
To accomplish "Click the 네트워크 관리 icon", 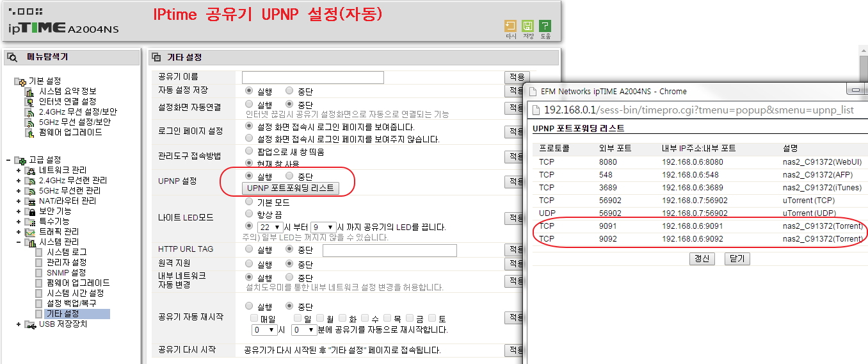I will coord(29,170).
